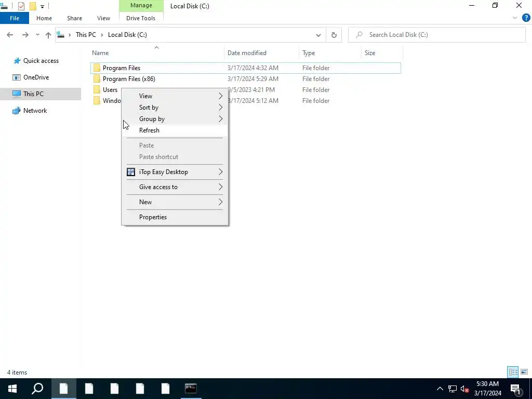This screenshot has width=532, height=399.
Task: Click the Search Local Disk (C:) field
Action: click(x=436, y=35)
